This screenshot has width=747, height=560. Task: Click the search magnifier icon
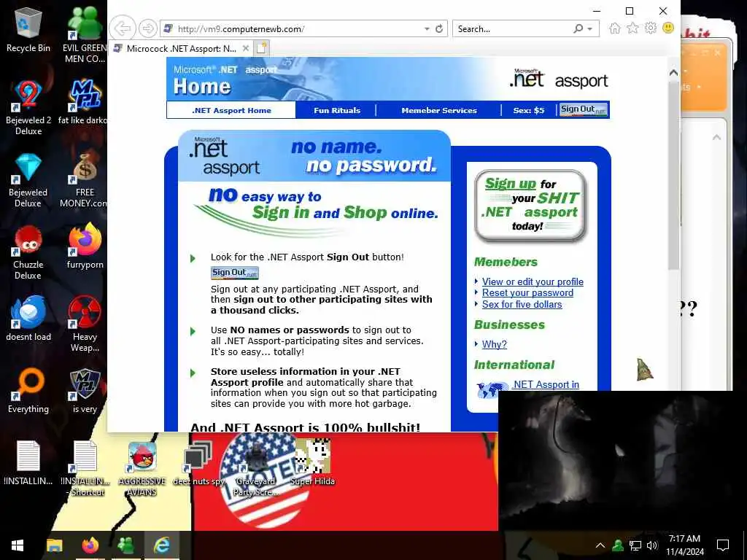(578, 28)
